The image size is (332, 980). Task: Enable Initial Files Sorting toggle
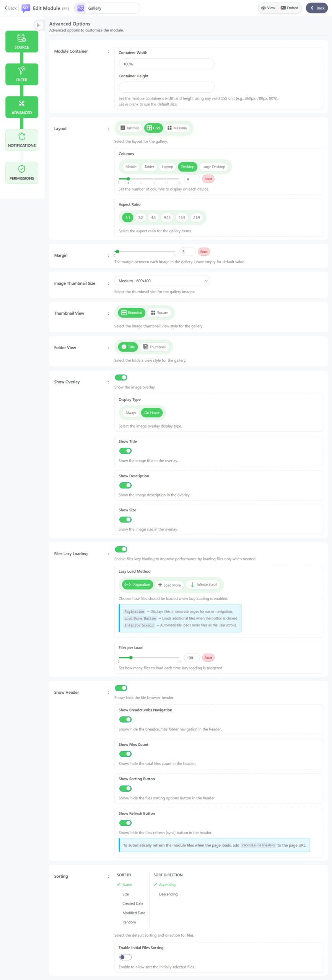coord(125,957)
